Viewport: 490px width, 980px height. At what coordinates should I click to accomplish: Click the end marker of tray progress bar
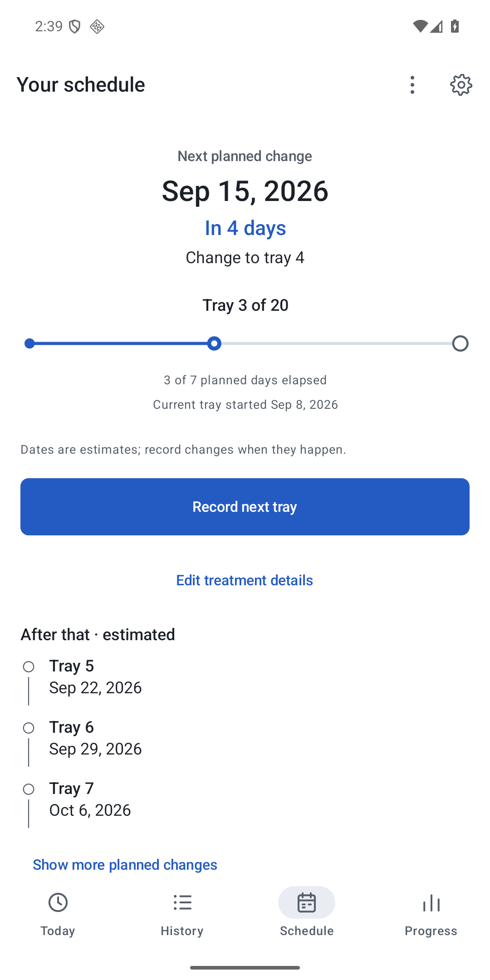point(461,343)
